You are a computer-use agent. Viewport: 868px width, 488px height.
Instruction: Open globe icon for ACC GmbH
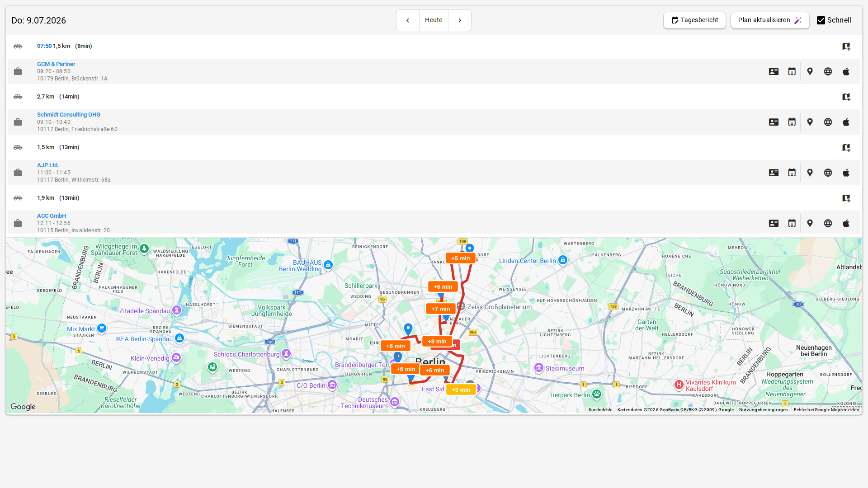(x=828, y=223)
